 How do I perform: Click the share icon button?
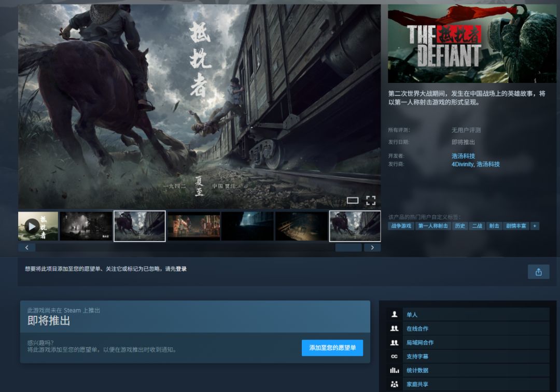coord(539,272)
